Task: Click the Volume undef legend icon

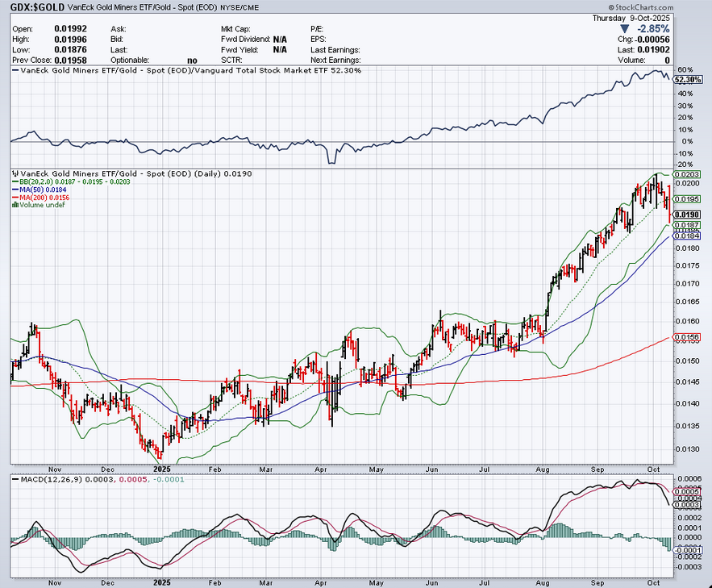Action: coord(14,205)
